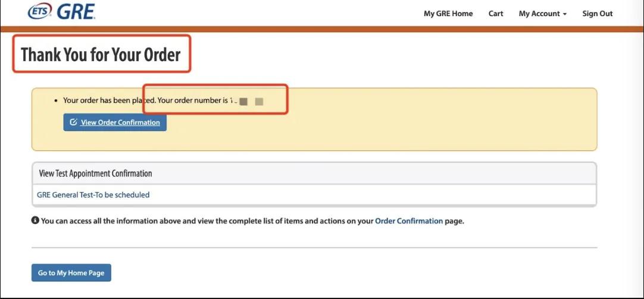Viewport: 644px width, 299px height.
Task: Click the 'View Test Appointment Confirmation' header
Action: click(x=314, y=174)
